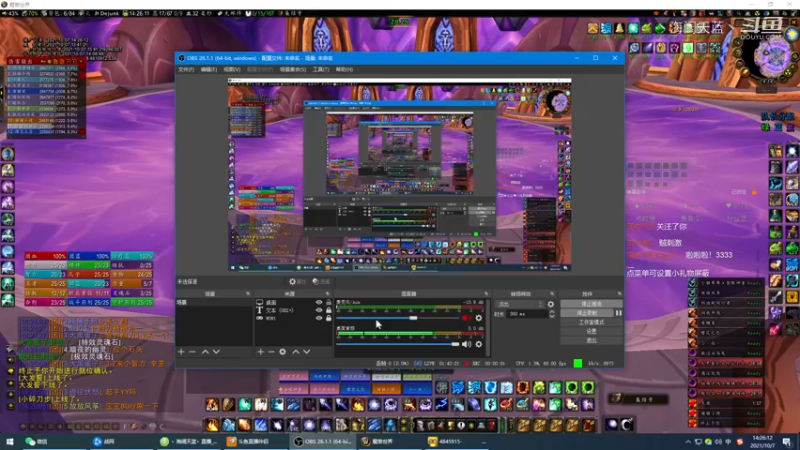Remove selected source with minus icon
The image size is (800, 450).
[271, 352]
